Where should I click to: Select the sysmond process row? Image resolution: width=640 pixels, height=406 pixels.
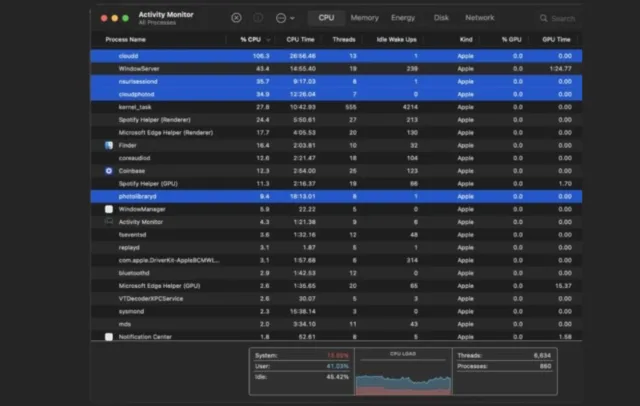[336, 311]
